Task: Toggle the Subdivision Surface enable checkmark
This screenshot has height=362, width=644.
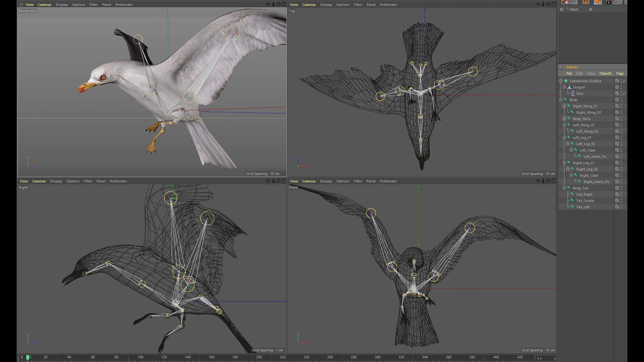Action: coord(624,81)
